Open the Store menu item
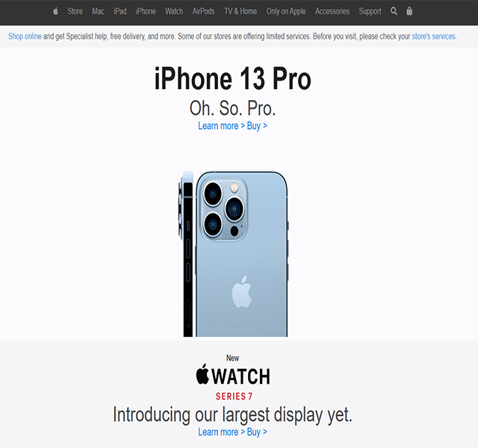This screenshot has height=448, width=478. [x=75, y=12]
